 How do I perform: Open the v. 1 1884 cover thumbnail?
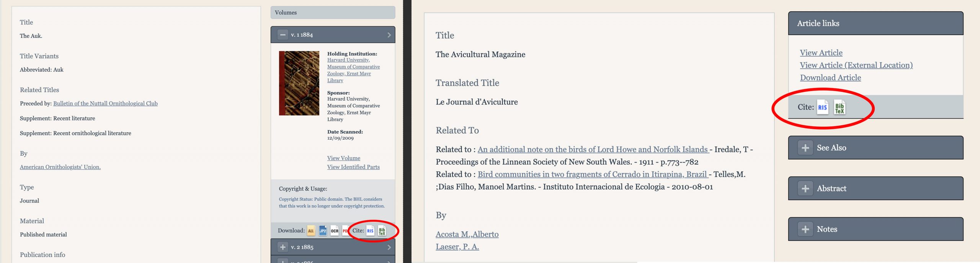pyautogui.click(x=299, y=83)
